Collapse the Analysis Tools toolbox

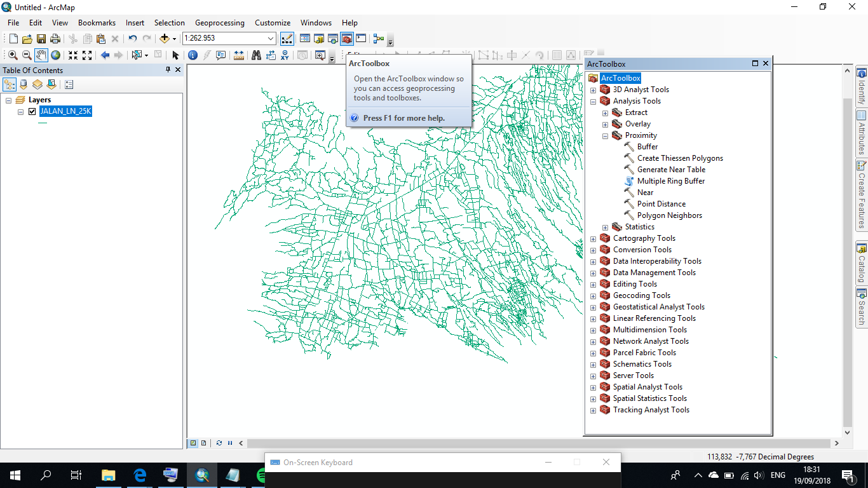[x=593, y=100]
